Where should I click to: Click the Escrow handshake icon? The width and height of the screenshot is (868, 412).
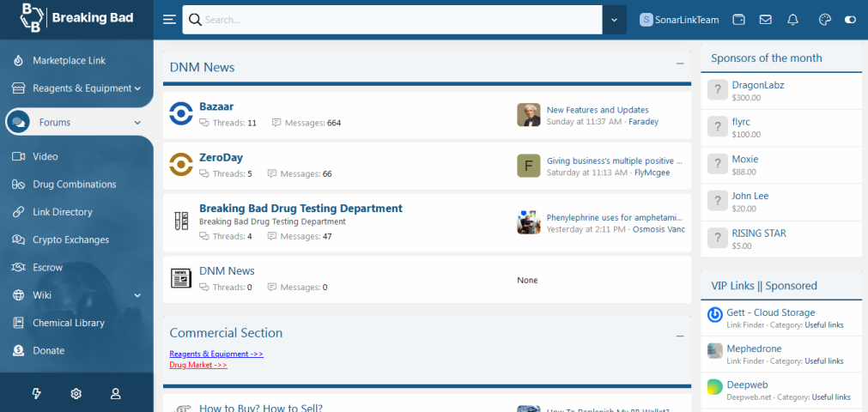[x=18, y=268]
